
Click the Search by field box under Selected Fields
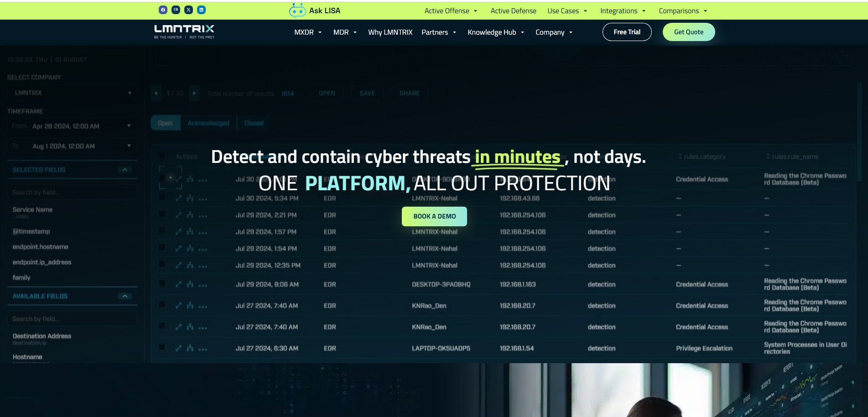pos(72,193)
